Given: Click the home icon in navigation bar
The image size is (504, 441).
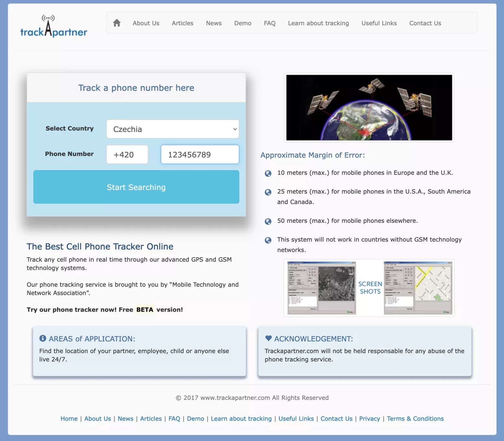Looking at the screenshot, I should coord(117,23).
